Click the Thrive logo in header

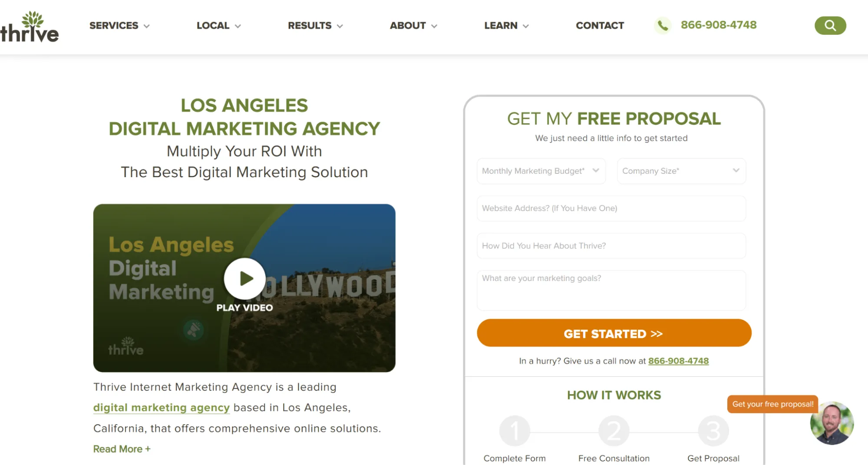tap(30, 27)
